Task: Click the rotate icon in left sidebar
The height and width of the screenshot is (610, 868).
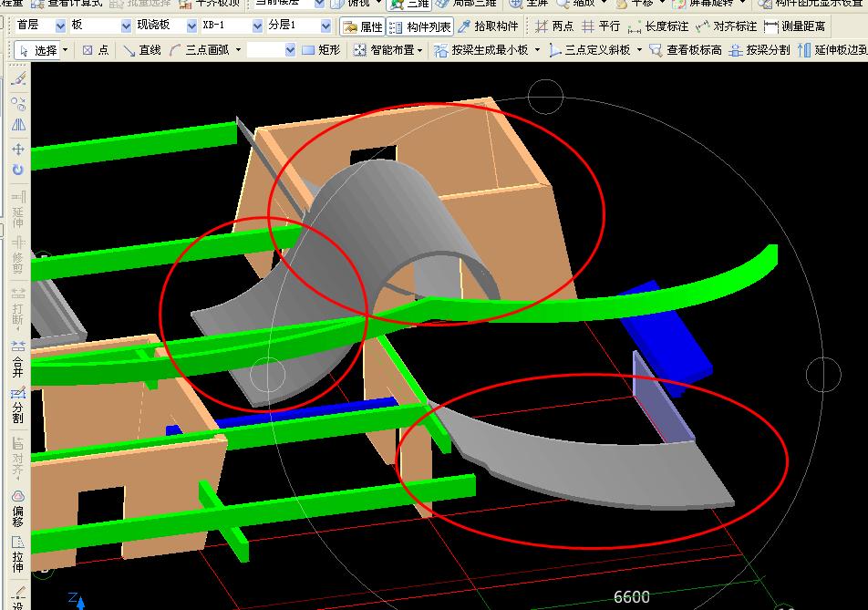Action: coord(17,170)
